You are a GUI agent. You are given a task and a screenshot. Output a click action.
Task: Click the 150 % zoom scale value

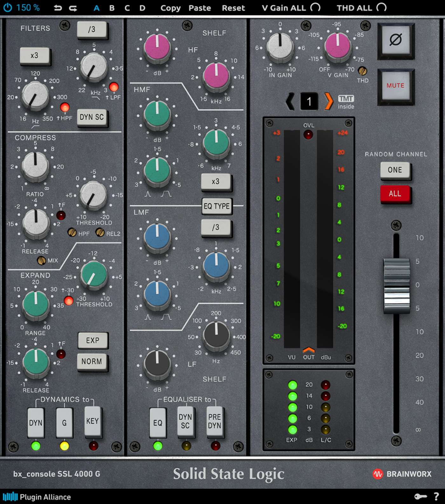point(28,8)
